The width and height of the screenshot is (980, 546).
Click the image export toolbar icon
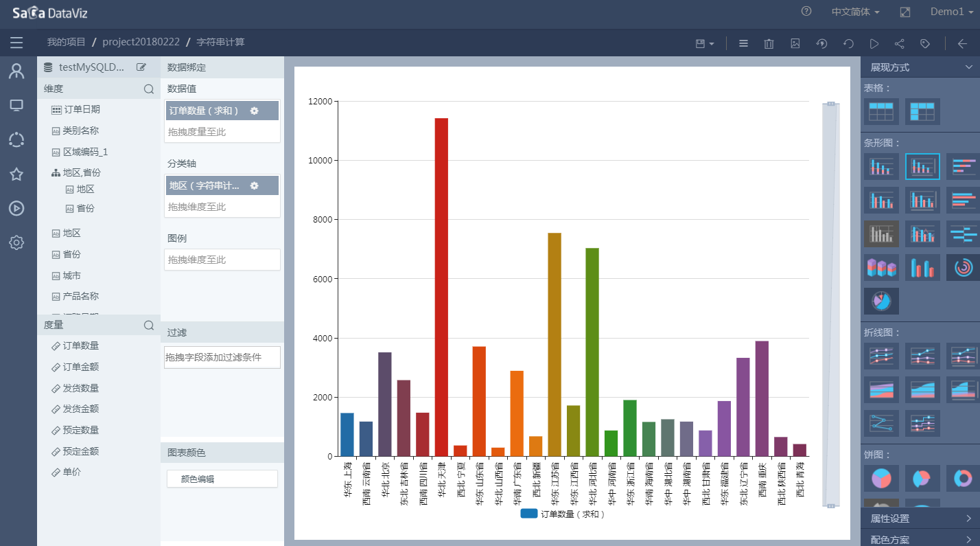click(795, 43)
